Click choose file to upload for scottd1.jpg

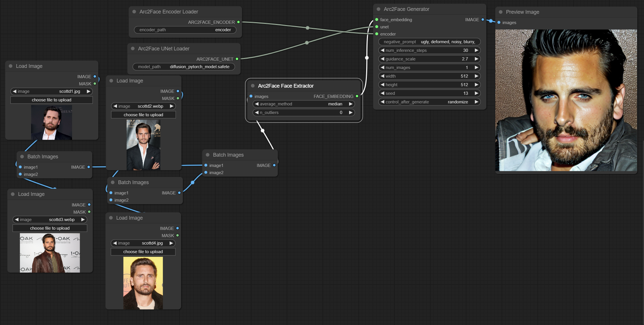pos(50,99)
